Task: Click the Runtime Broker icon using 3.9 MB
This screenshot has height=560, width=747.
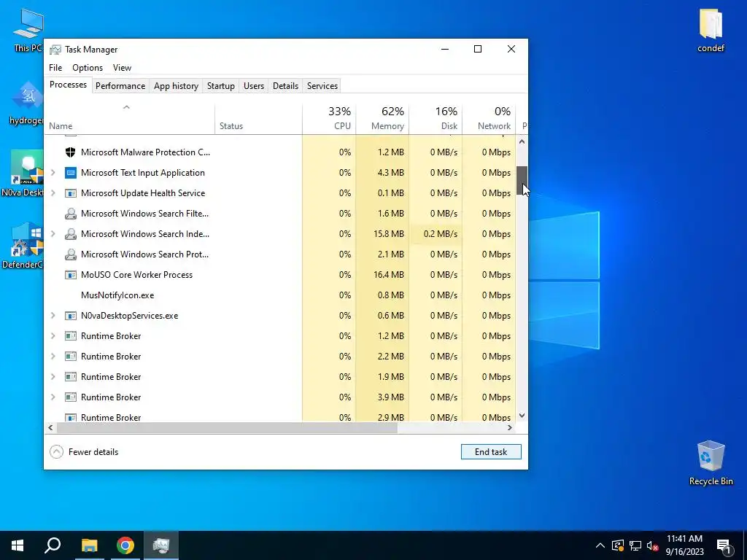Action: (x=71, y=397)
